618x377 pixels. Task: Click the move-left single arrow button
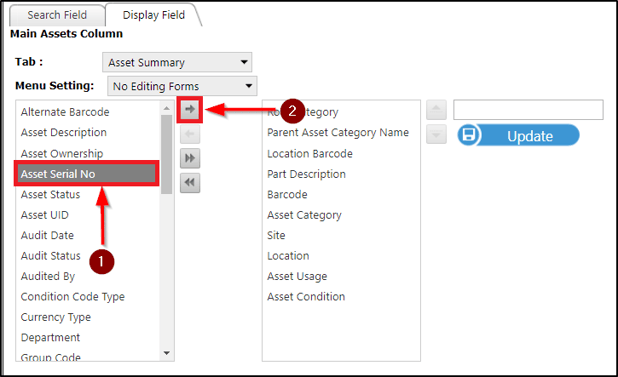pos(190,134)
